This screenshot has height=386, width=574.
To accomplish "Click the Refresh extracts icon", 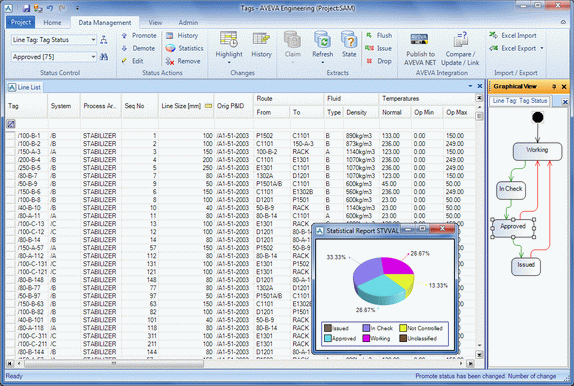I will tap(323, 40).
